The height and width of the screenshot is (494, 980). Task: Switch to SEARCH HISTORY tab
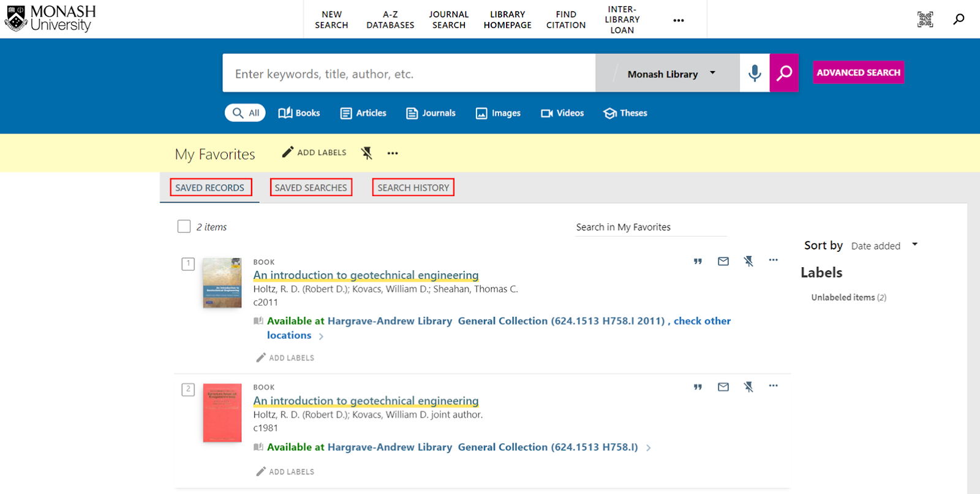click(x=413, y=188)
